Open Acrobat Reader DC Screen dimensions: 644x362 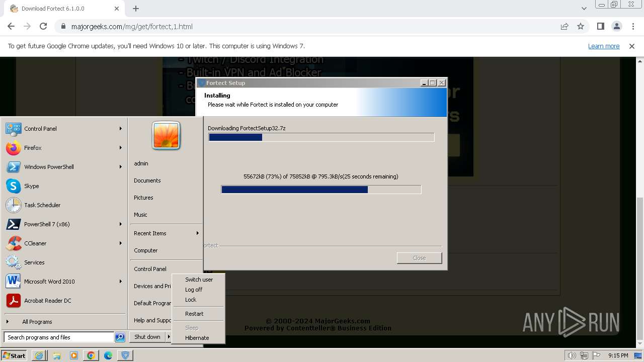(x=64, y=301)
